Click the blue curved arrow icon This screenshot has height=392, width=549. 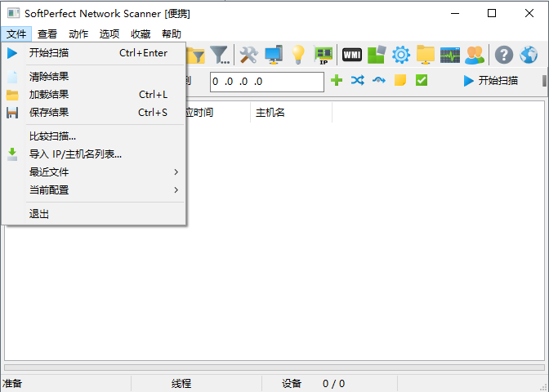379,81
